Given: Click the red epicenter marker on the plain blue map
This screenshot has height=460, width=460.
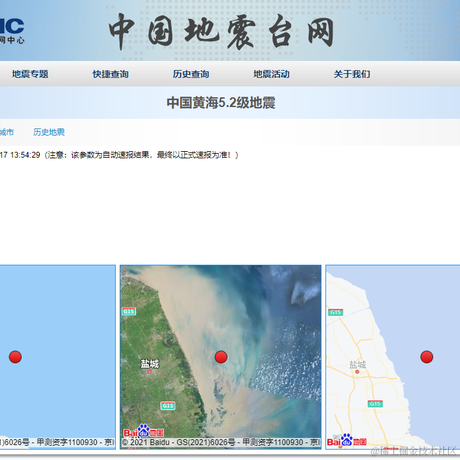Looking at the screenshot, I should (15, 357).
